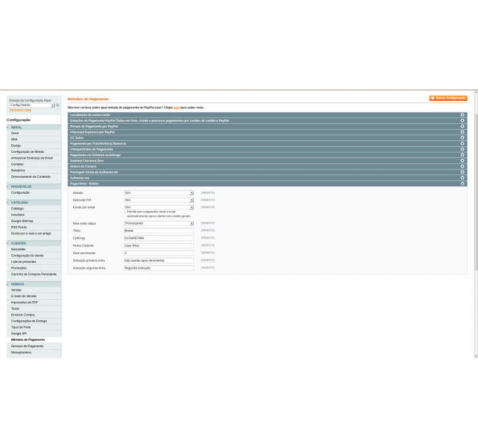Click the 'aqui' link about PayPal methods

pos(176,107)
